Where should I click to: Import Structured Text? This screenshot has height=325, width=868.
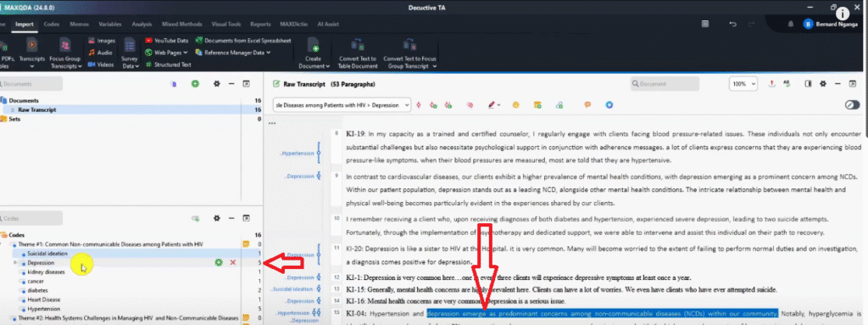coord(169,64)
